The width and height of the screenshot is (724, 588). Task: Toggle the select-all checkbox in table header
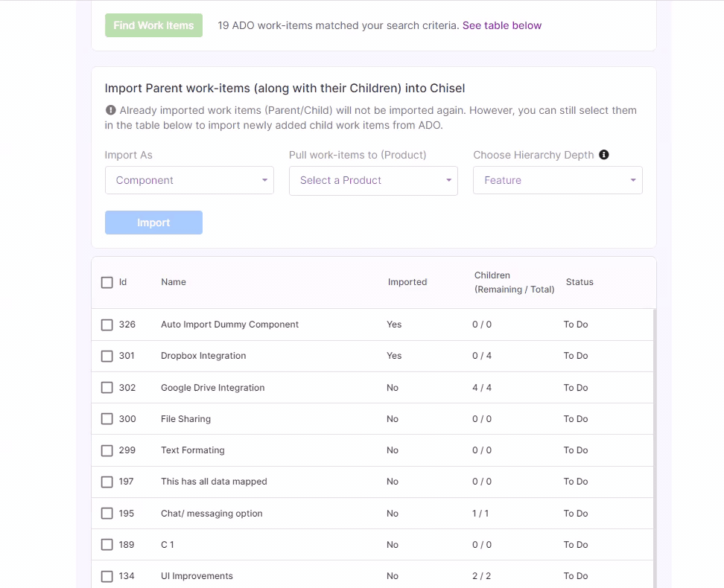(107, 282)
